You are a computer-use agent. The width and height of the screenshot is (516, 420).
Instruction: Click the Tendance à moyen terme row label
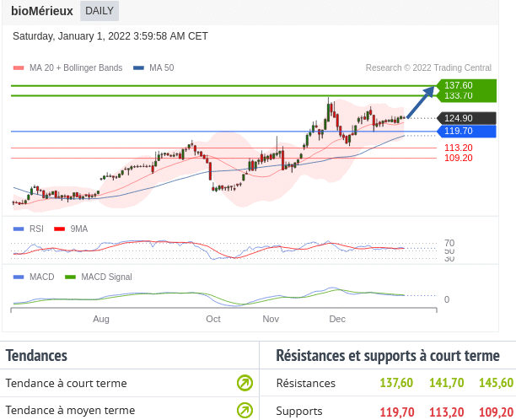[x=71, y=411]
